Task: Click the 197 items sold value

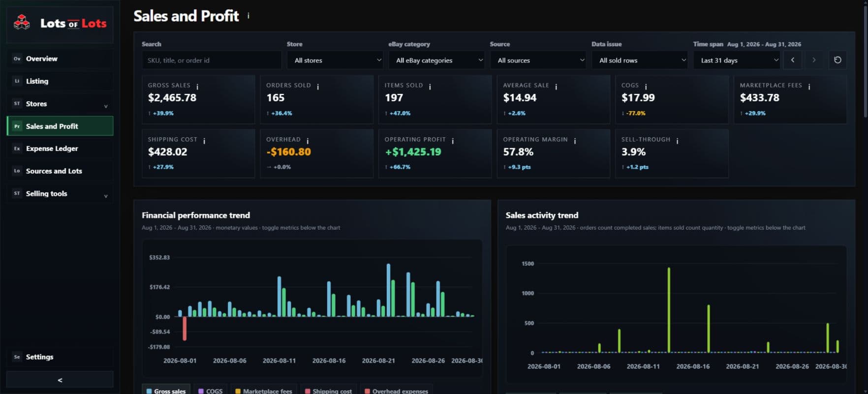Action: tap(394, 97)
